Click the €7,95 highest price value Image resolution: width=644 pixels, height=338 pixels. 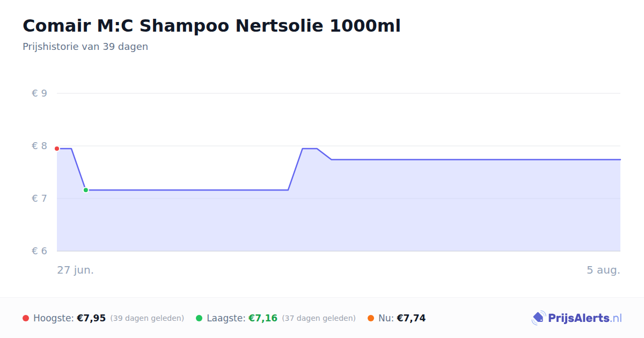click(91, 318)
